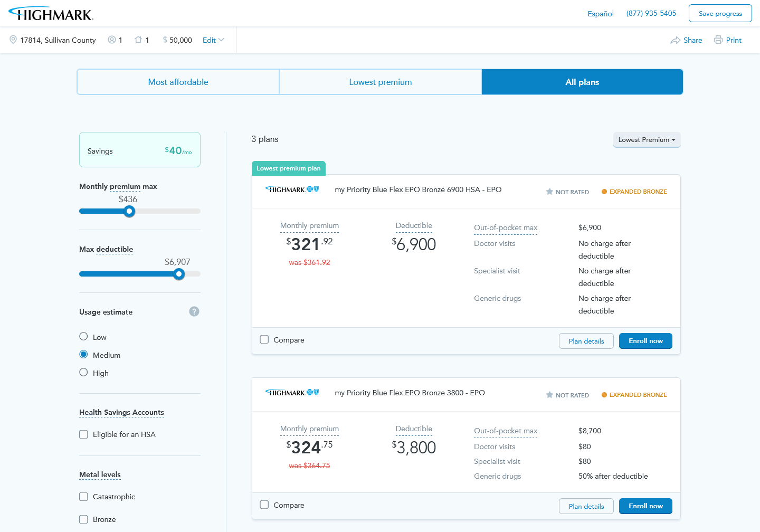The image size is (760, 532).
Task: Click the Monthly premium max slider handle
Action: coord(129,211)
